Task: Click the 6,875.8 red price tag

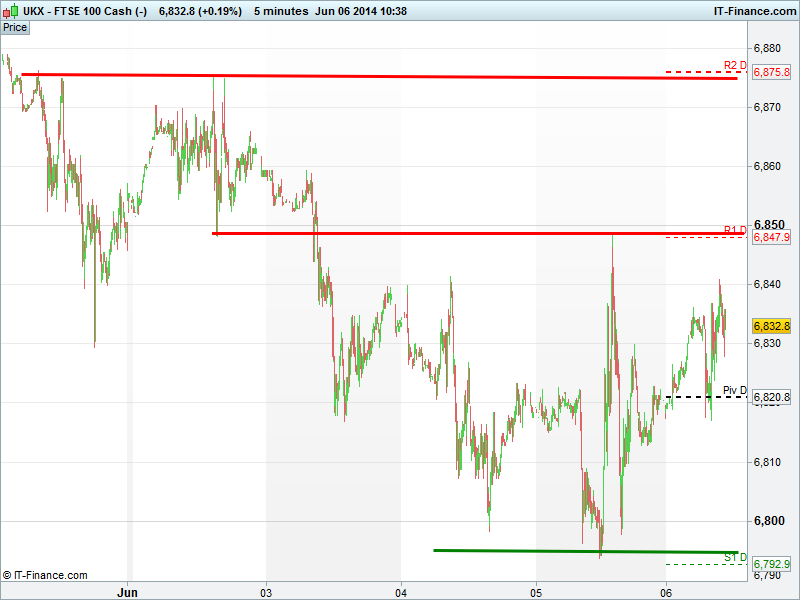Action: [x=771, y=72]
